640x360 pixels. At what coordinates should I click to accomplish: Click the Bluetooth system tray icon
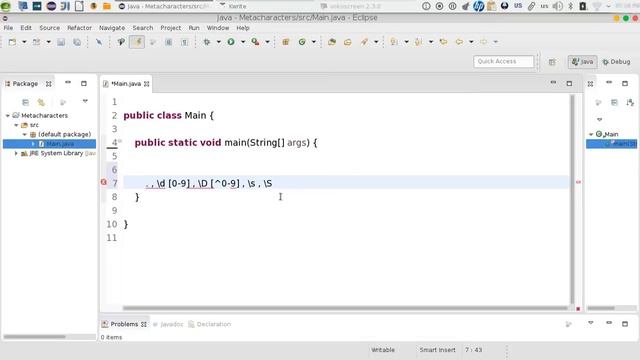[571, 6]
